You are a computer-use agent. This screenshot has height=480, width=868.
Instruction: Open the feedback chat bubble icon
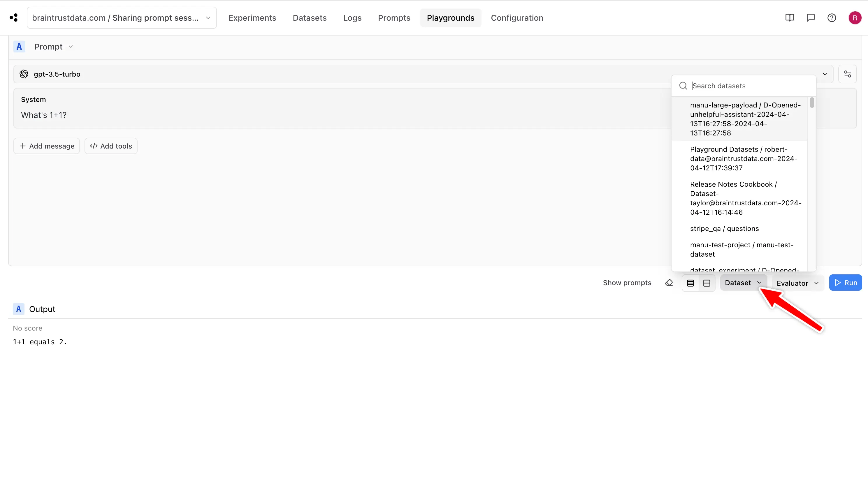tap(810, 17)
